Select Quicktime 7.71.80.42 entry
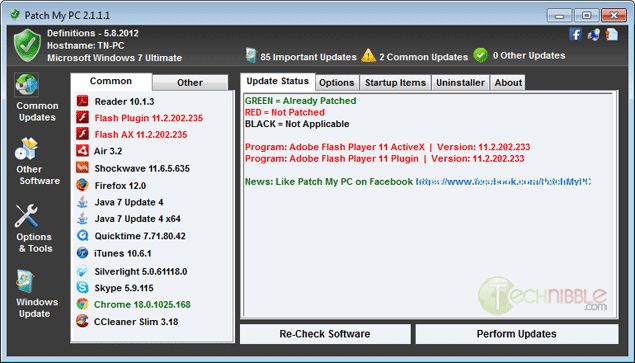The image size is (635, 363). (140, 236)
